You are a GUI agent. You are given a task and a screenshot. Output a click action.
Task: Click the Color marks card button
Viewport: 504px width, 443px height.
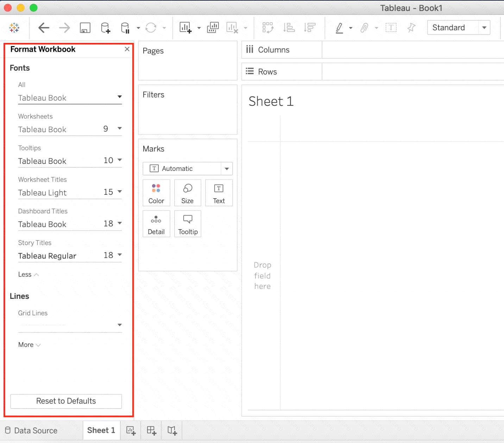156,193
